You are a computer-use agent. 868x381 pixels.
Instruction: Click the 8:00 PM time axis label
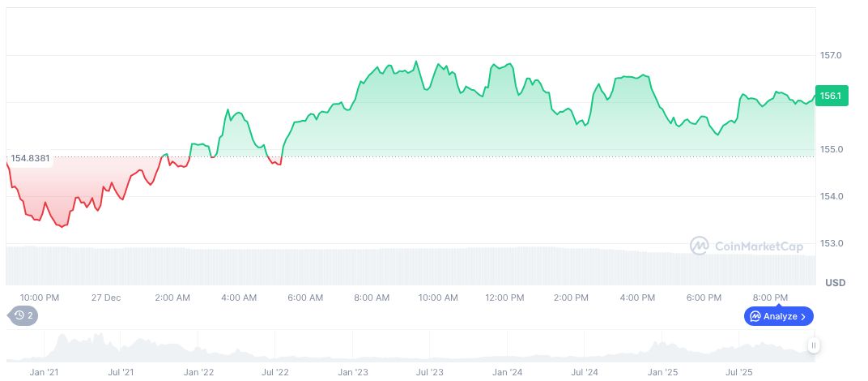[x=770, y=298]
